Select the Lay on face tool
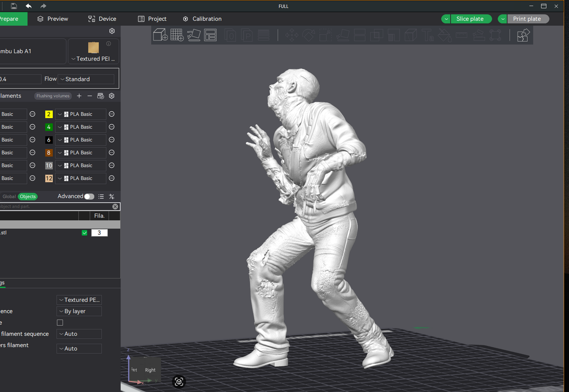569x392 pixels. pos(343,35)
